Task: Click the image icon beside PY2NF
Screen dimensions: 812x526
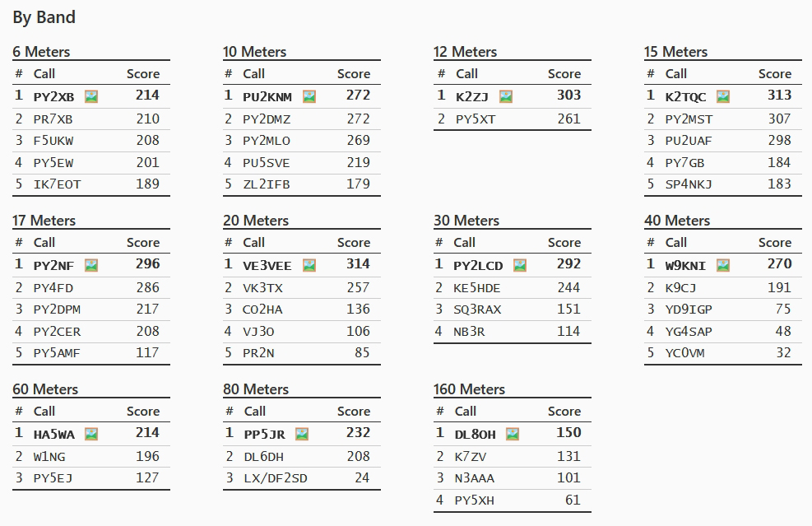Action: point(91,265)
